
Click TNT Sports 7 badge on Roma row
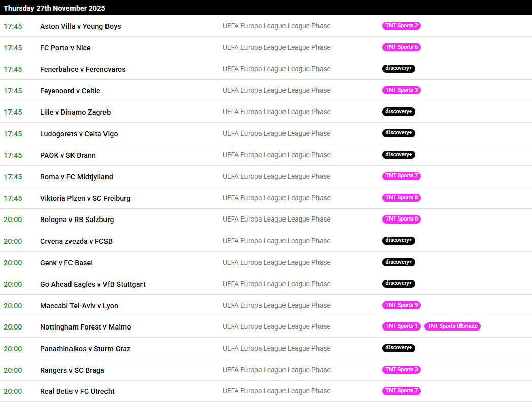tap(401, 176)
